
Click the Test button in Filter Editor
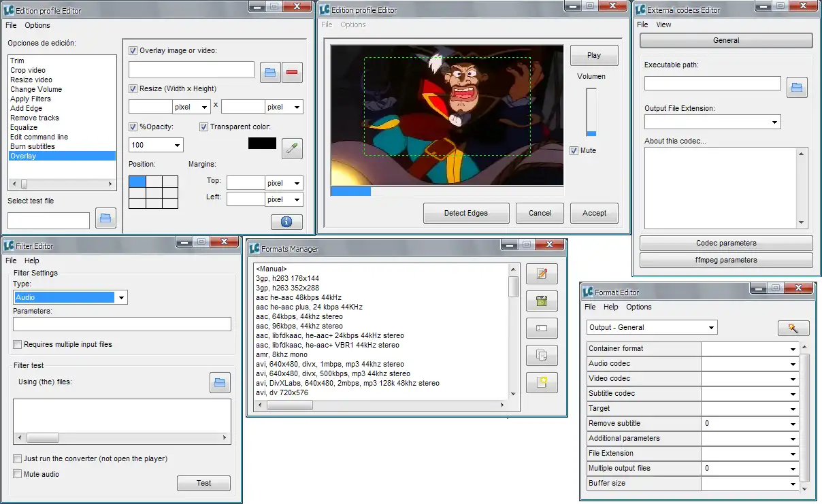(203, 483)
